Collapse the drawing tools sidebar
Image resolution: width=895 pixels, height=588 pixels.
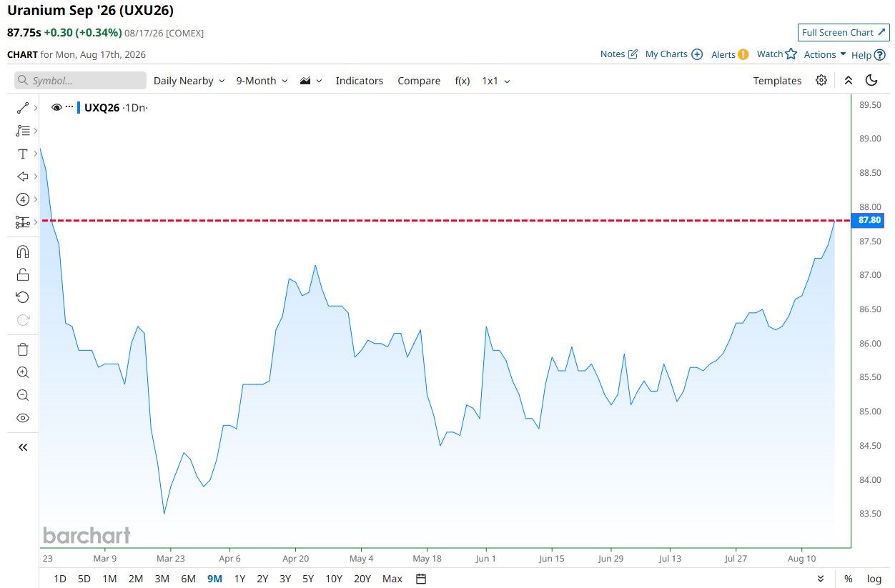click(x=22, y=447)
